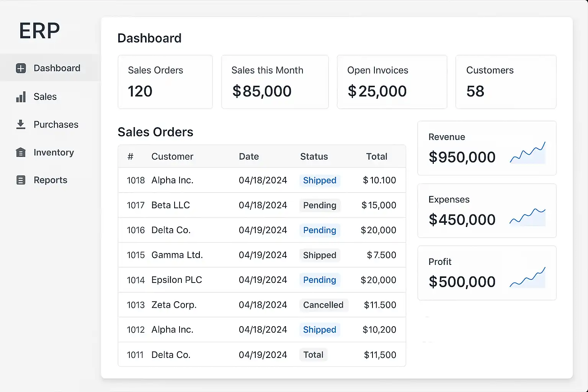Click the Dashboard plus-square sidebar icon
This screenshot has height=392, width=588.
(21, 68)
